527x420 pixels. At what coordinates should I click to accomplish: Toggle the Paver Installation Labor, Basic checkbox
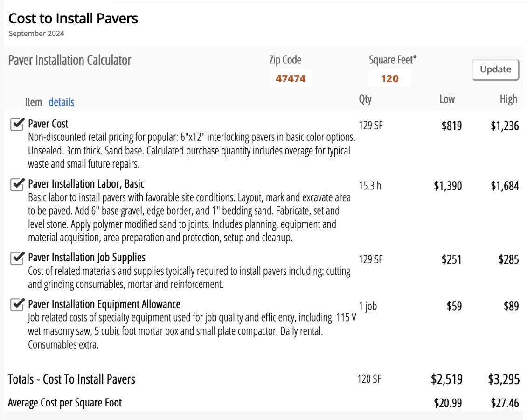click(17, 184)
